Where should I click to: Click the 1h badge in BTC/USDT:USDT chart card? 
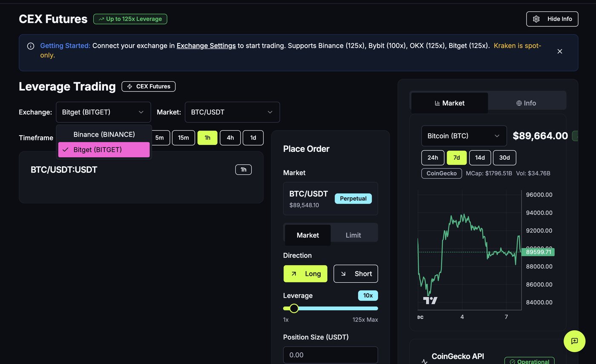[244, 170]
